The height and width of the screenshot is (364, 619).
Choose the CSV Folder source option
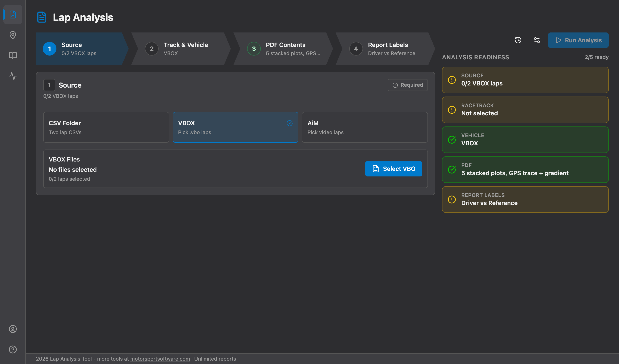point(106,127)
